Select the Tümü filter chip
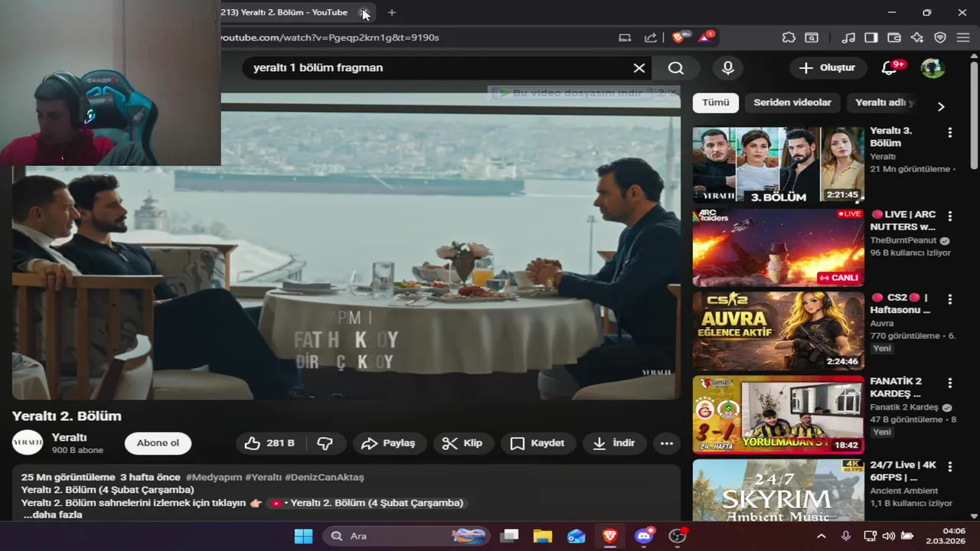980x551 pixels. (x=716, y=103)
